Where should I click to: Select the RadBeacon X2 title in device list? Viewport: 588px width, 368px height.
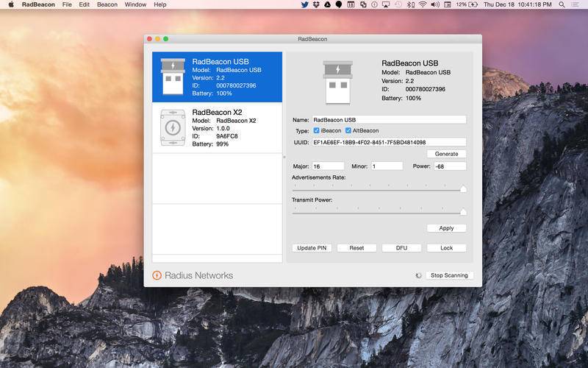(217, 113)
